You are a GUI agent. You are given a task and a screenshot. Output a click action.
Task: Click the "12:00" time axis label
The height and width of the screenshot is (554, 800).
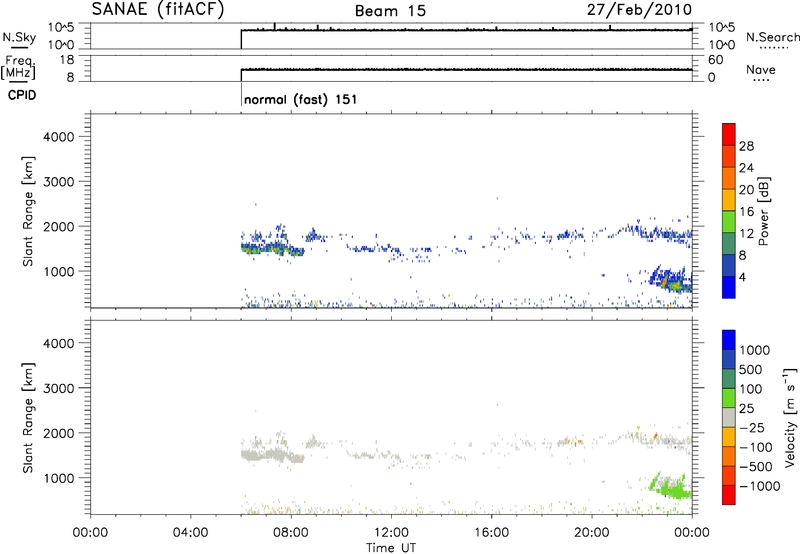pyautogui.click(x=391, y=533)
